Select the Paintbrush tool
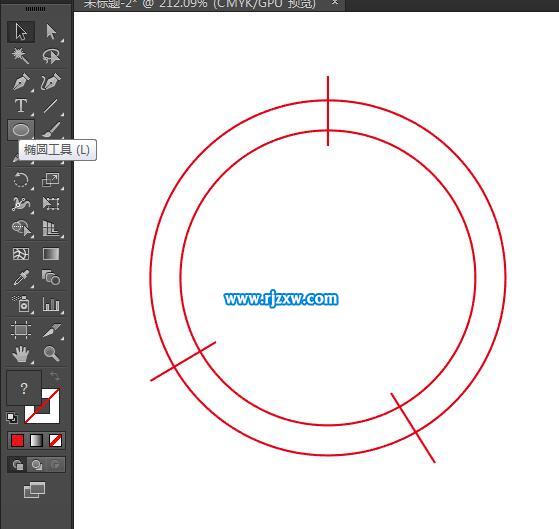Image resolution: width=559 pixels, height=529 pixels. coord(51,130)
